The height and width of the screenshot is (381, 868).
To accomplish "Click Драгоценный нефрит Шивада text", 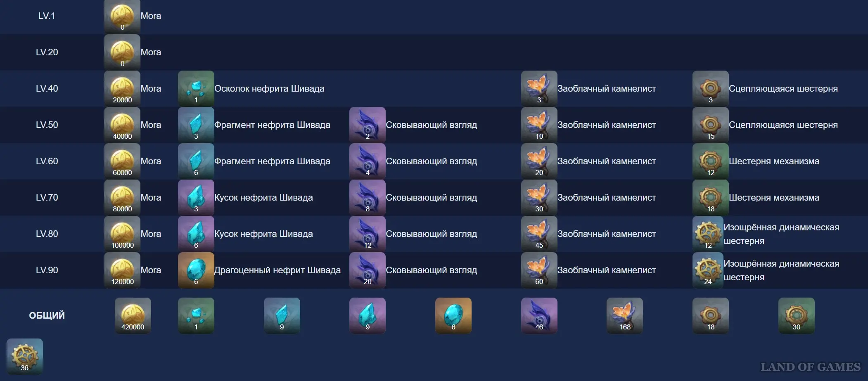I will coord(277,270).
